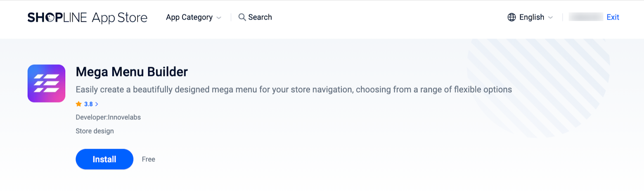Click the Search field text
The height and width of the screenshot is (191, 644).
pos(260,17)
